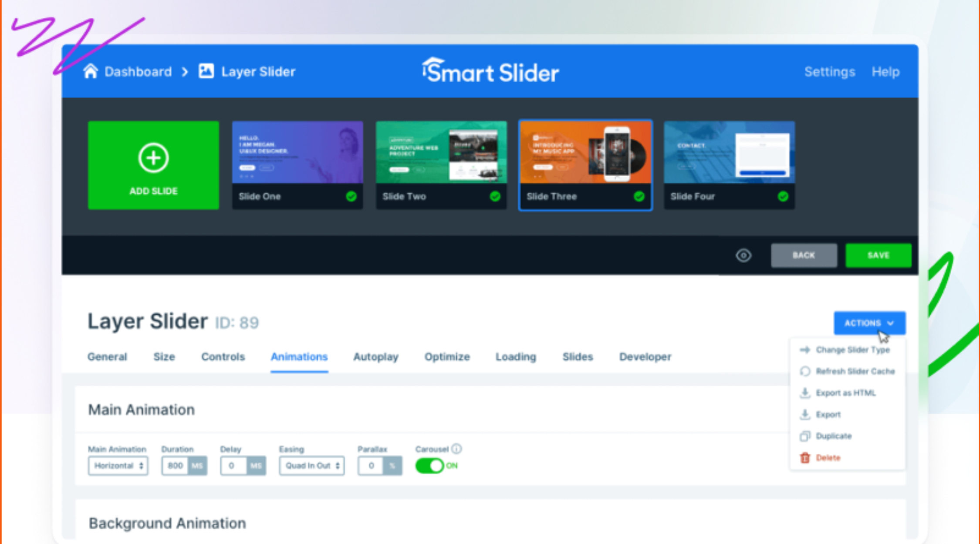Viewport: 980px width, 544px height.
Task: Switch to the Size tab
Action: 164,357
